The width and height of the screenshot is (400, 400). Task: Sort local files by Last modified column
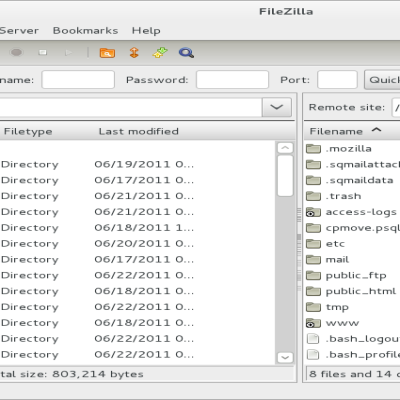[139, 131]
